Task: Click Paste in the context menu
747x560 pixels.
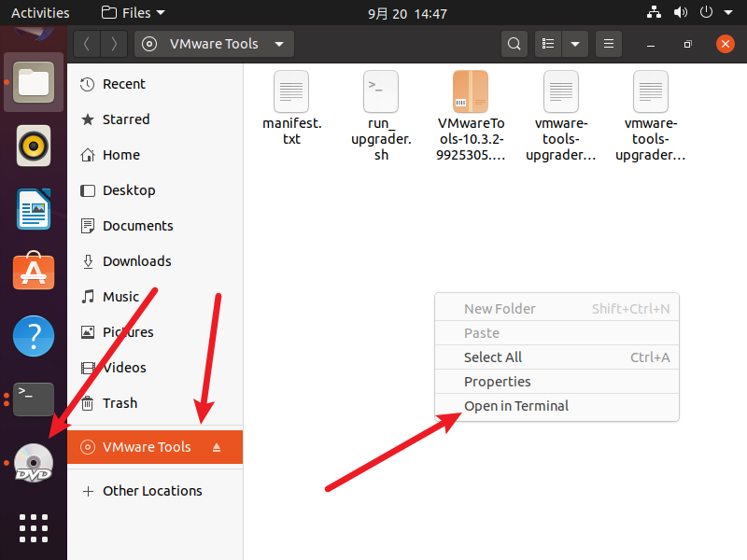Action: pyautogui.click(x=557, y=333)
